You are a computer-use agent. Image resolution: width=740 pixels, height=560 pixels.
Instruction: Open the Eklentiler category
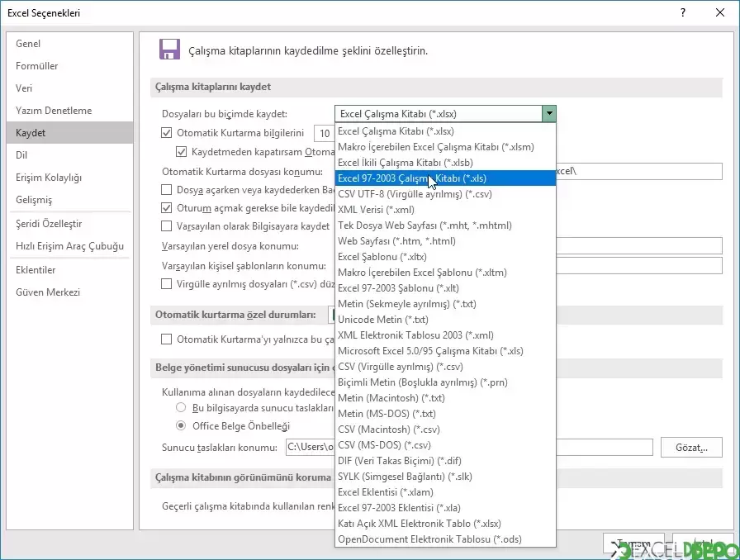(70, 270)
